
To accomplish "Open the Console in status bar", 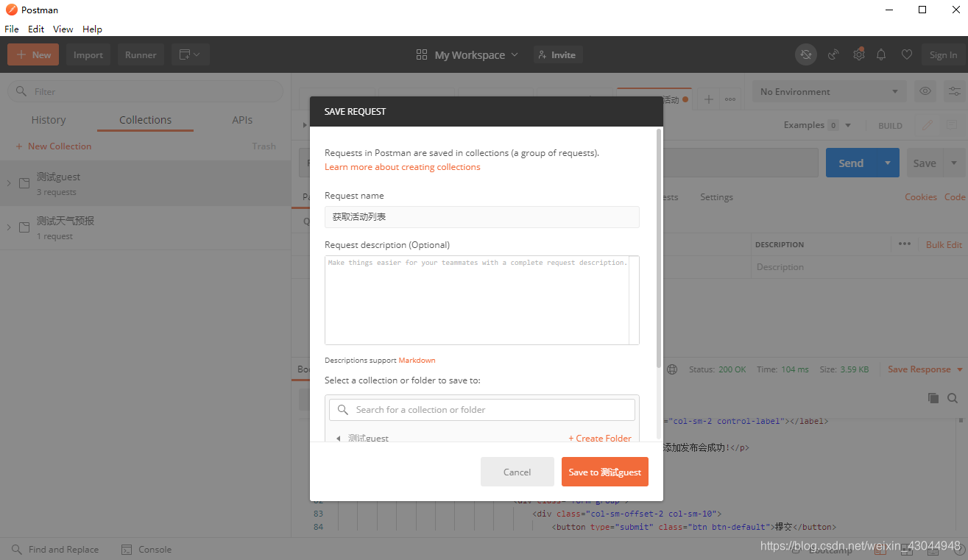I will click(146, 549).
